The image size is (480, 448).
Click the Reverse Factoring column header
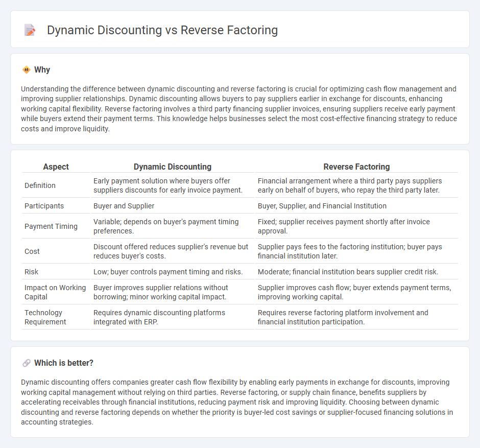point(356,167)
